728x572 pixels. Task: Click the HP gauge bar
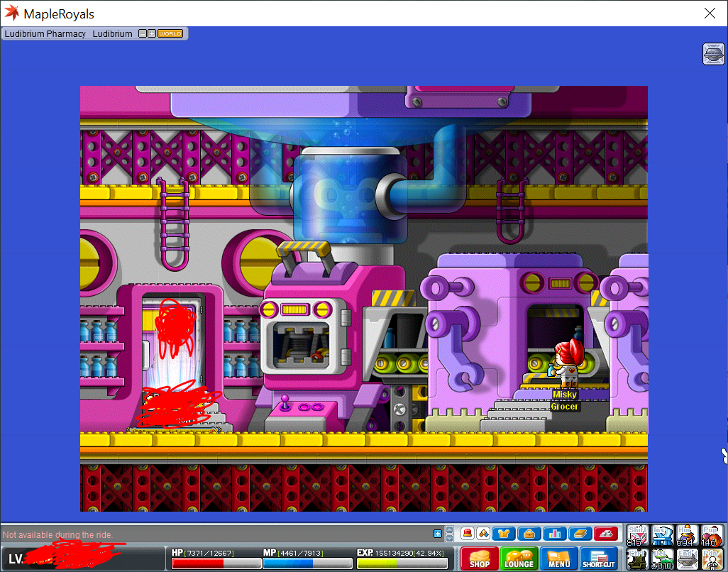216,563
